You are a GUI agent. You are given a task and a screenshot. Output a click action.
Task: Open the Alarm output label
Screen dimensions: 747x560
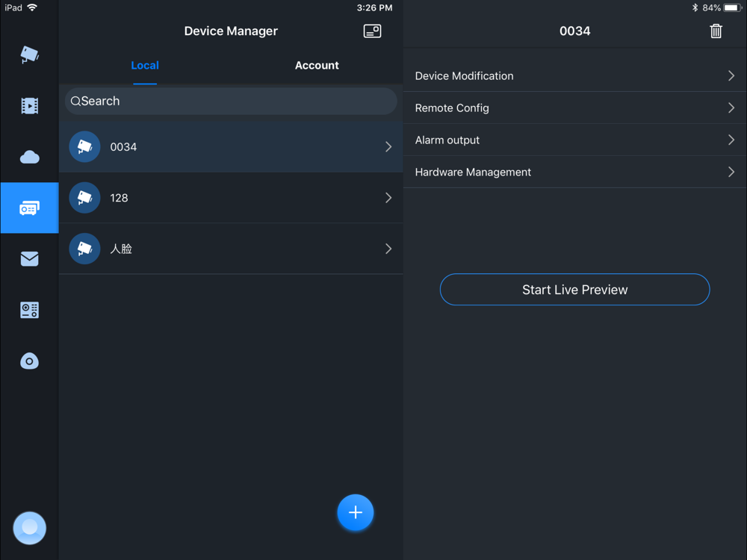[x=447, y=140]
